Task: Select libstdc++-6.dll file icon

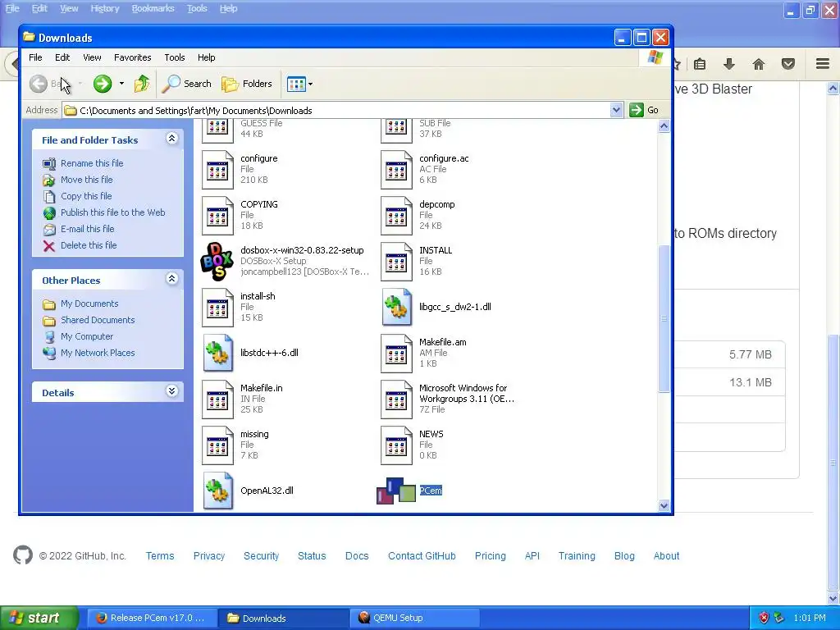Action: click(x=218, y=353)
